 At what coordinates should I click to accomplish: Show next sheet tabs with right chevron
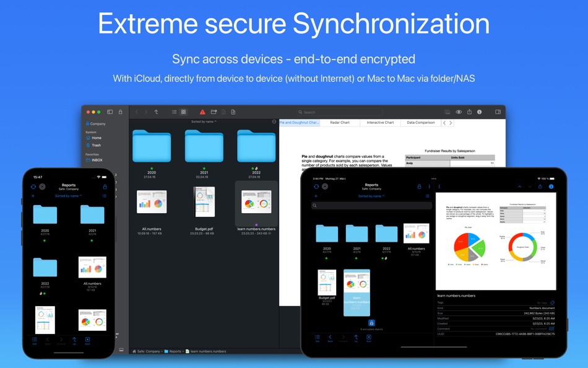tap(451, 123)
